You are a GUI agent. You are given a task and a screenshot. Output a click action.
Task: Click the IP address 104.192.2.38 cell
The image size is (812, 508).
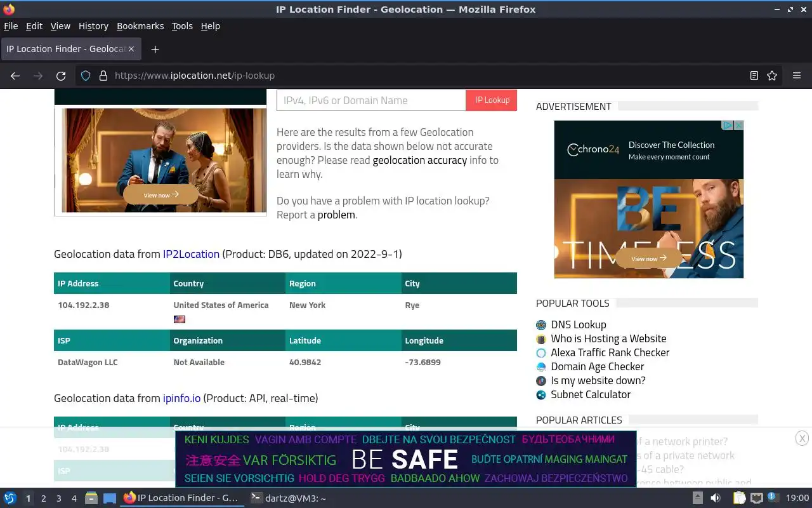tap(83, 305)
